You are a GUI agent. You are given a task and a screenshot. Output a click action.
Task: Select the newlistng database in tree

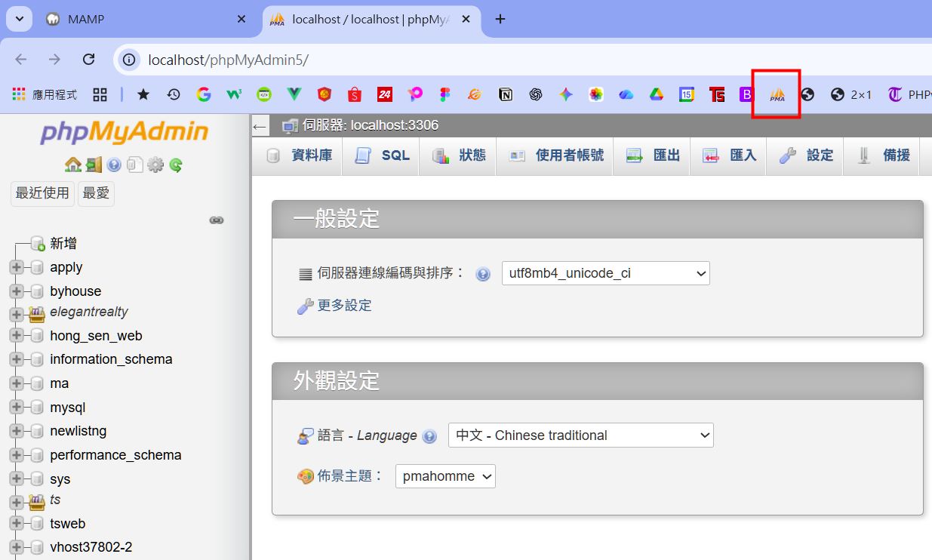click(x=78, y=431)
